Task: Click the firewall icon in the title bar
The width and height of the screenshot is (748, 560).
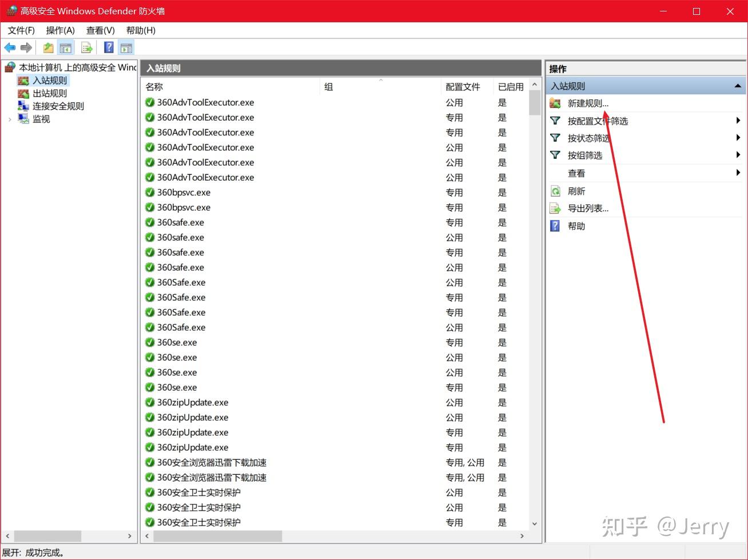Action: click(x=11, y=11)
